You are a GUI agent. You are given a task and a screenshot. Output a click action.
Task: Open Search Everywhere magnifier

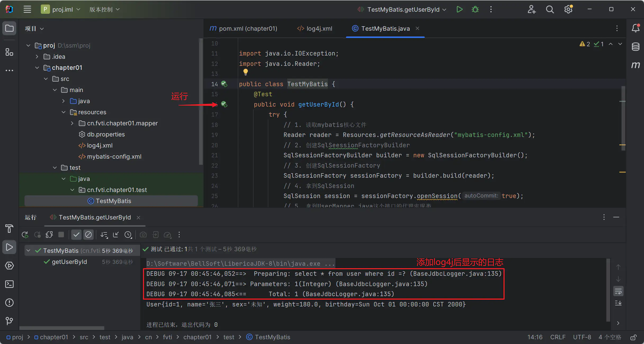[x=550, y=9]
